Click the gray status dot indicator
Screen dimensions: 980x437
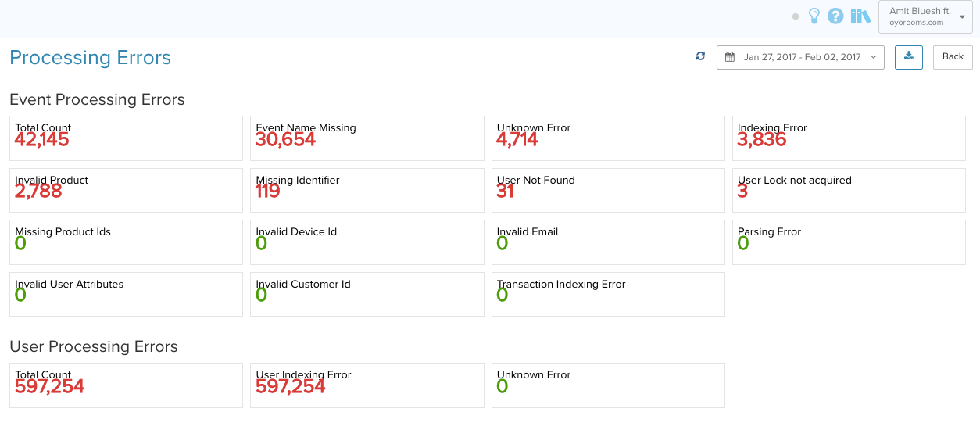(796, 16)
